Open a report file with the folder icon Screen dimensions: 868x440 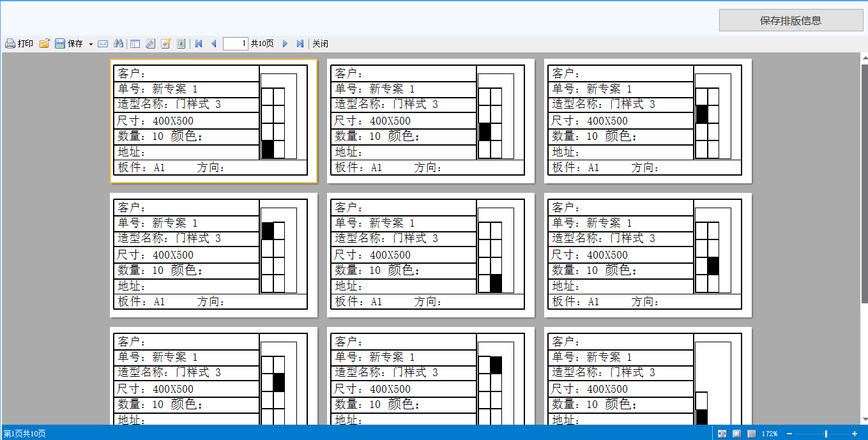[44, 43]
